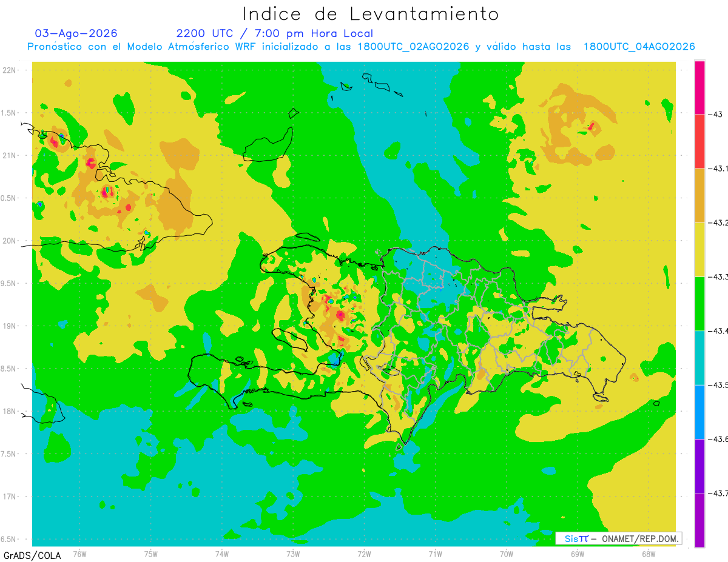
Task: Click the '71W' longitude label
Action: 435,554
